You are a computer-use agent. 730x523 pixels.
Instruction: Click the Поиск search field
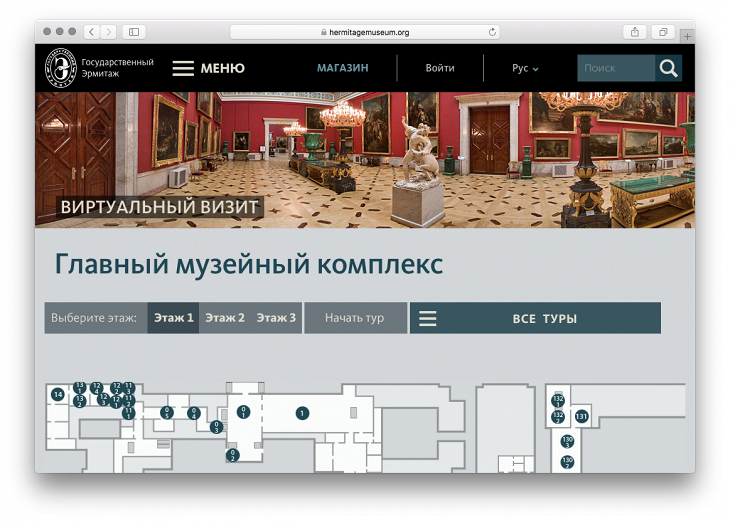coord(615,68)
